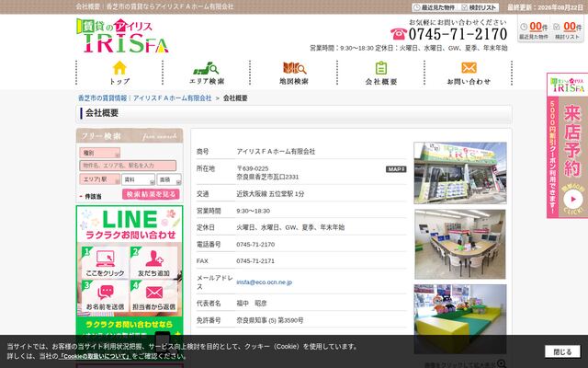Open 地図検索 map search icon
Viewport: 588px width, 368px height.
(294, 68)
